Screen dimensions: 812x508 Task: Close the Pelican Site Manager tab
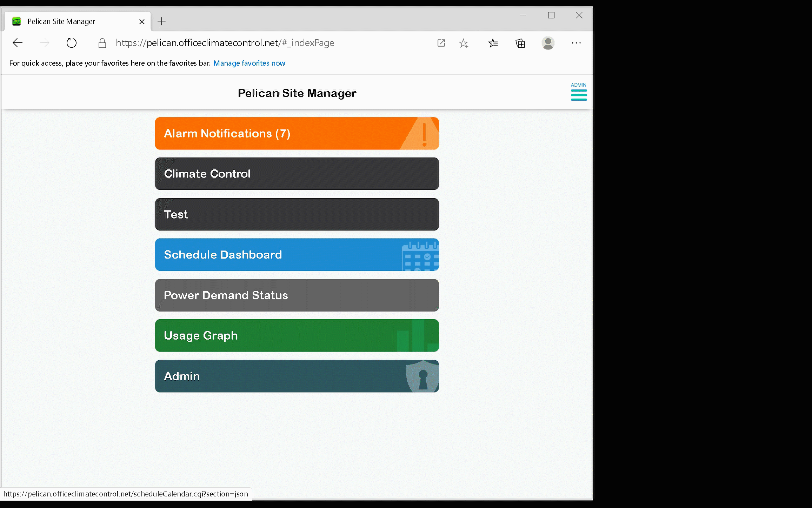(x=142, y=22)
